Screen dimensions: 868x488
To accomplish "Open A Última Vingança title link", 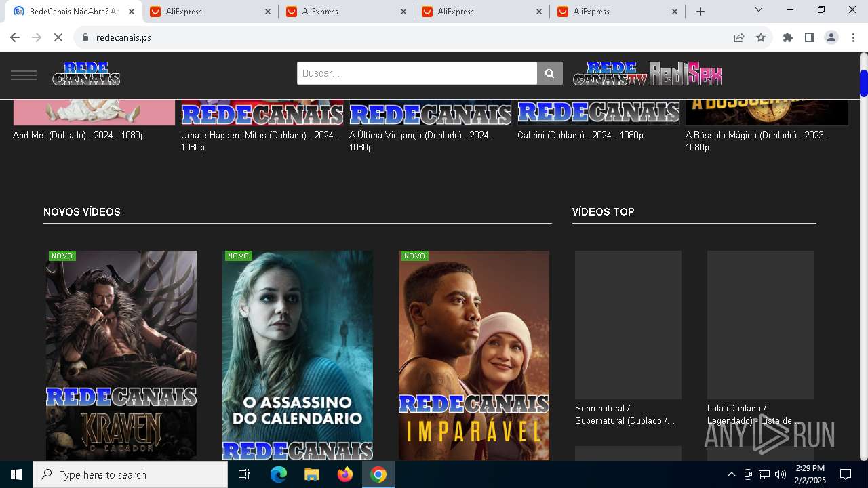I will [421, 141].
